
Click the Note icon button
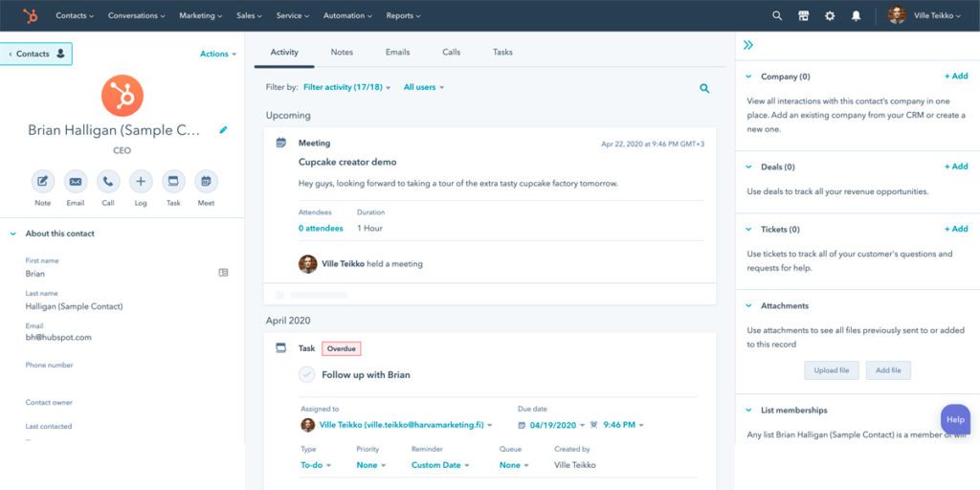pos(43,181)
